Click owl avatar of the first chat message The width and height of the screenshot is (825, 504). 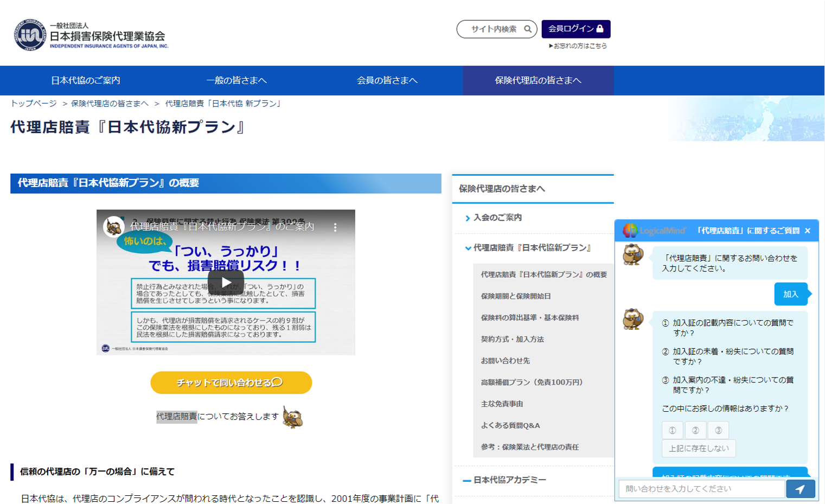tap(632, 254)
